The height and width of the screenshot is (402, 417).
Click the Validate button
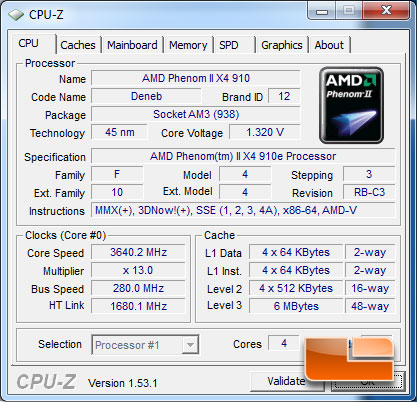[287, 381]
